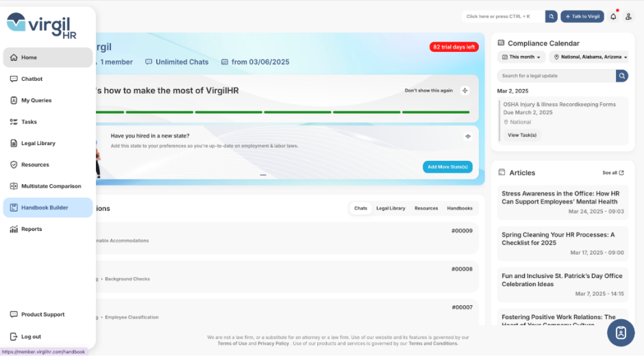Image resolution: width=644 pixels, height=356 pixels.
Task: Click the VirgilHR logo
Action: pyautogui.click(x=42, y=25)
